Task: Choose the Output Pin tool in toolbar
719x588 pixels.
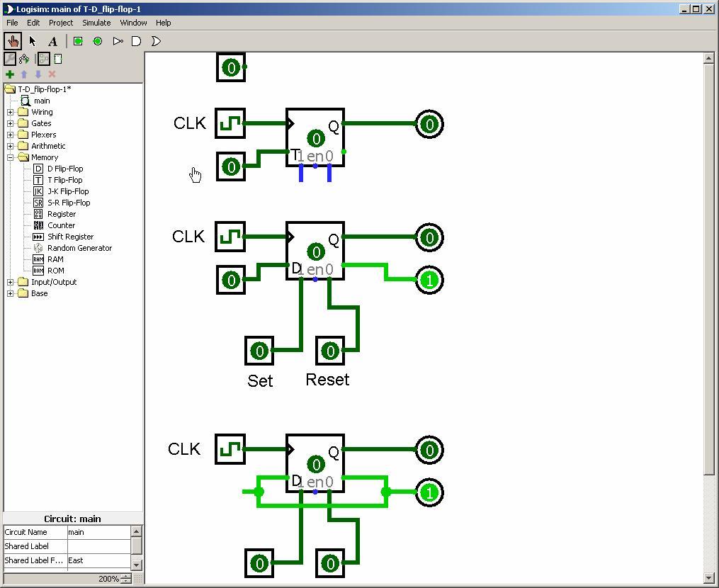Action: point(97,41)
